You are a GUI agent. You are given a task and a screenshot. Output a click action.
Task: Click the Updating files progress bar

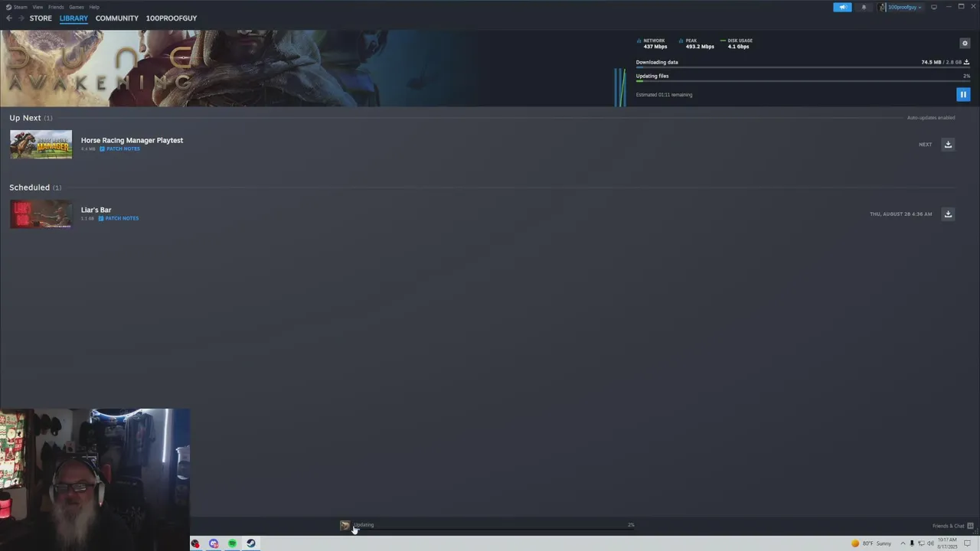803,81
